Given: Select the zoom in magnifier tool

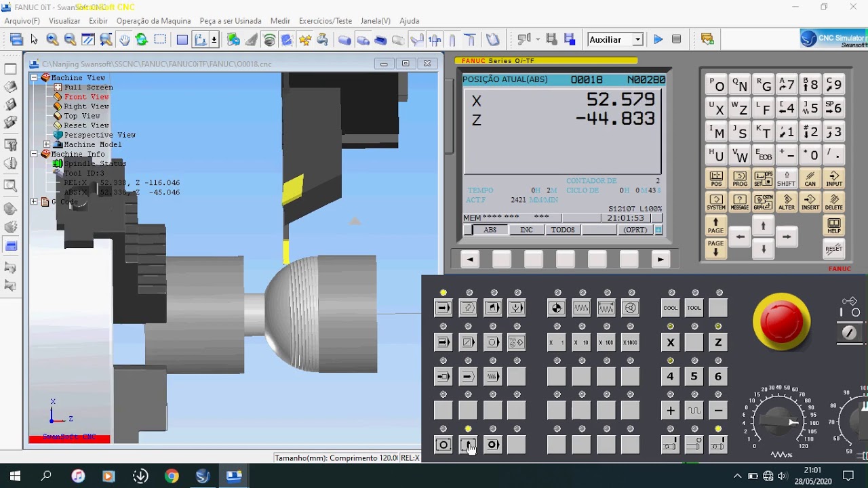Looking at the screenshot, I should 52,39.
